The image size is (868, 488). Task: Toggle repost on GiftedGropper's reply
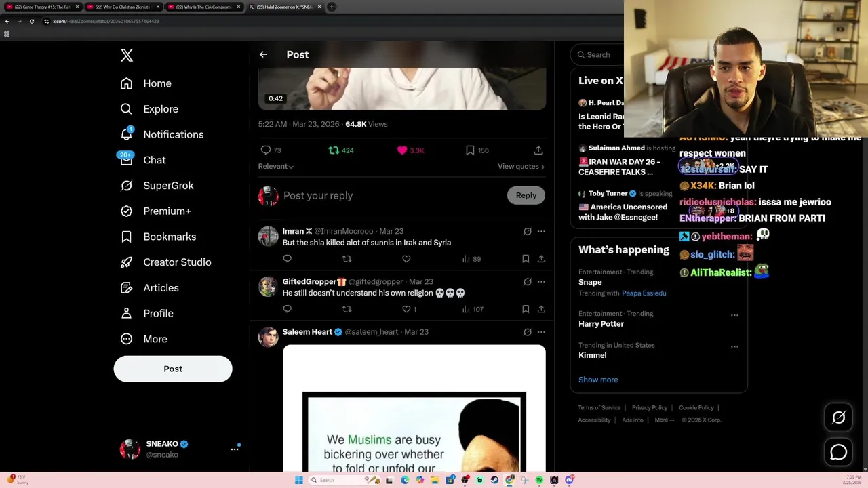(347, 309)
